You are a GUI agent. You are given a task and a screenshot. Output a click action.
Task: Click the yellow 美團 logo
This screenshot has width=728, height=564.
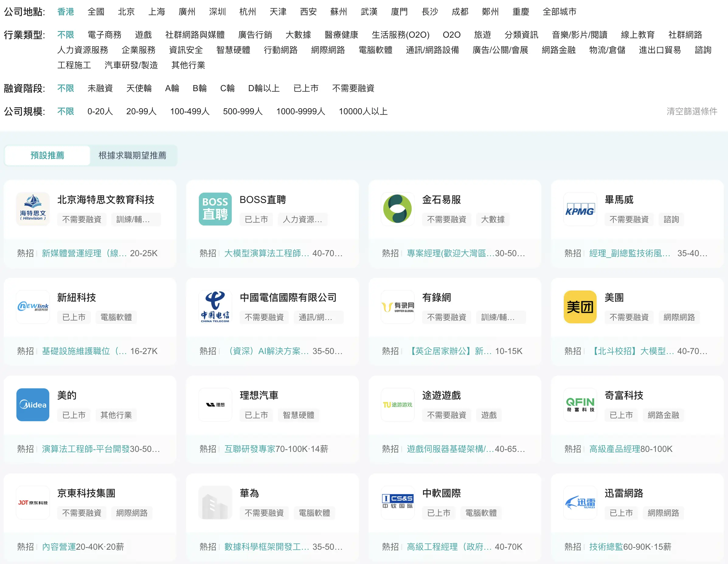[x=580, y=307]
